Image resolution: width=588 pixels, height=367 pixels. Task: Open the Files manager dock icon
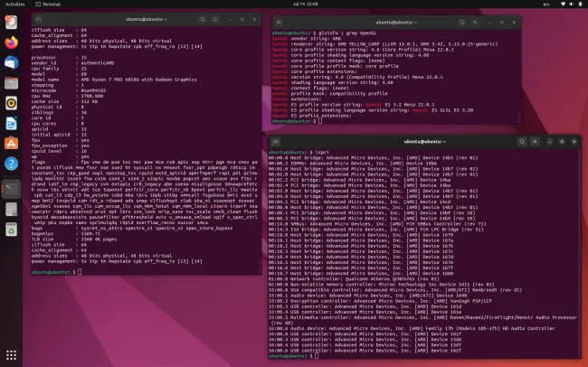(11, 83)
